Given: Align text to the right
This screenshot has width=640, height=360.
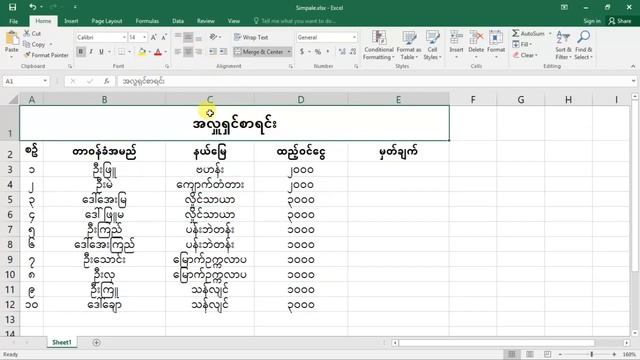Looking at the screenshot, I should [x=198, y=52].
